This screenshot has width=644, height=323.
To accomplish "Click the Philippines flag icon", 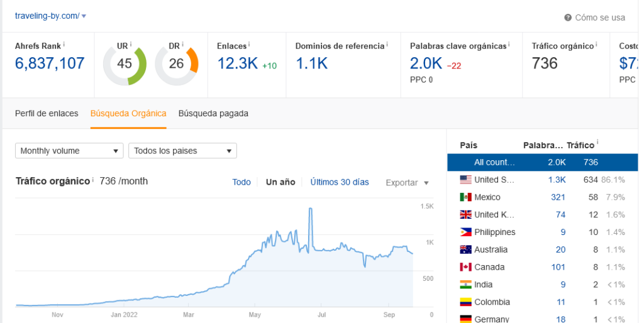I will (x=465, y=233).
